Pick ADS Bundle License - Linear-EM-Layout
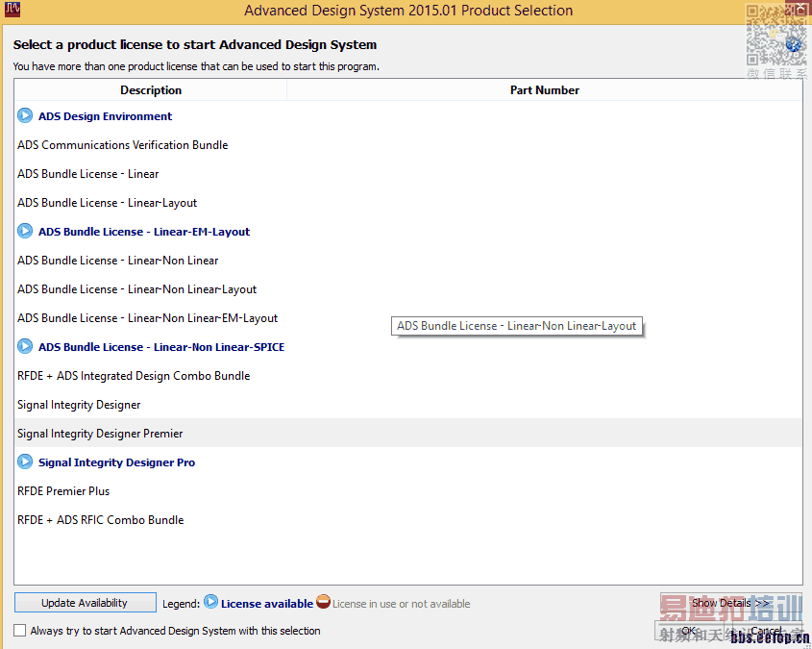This screenshot has height=649, width=812. [408, 232]
